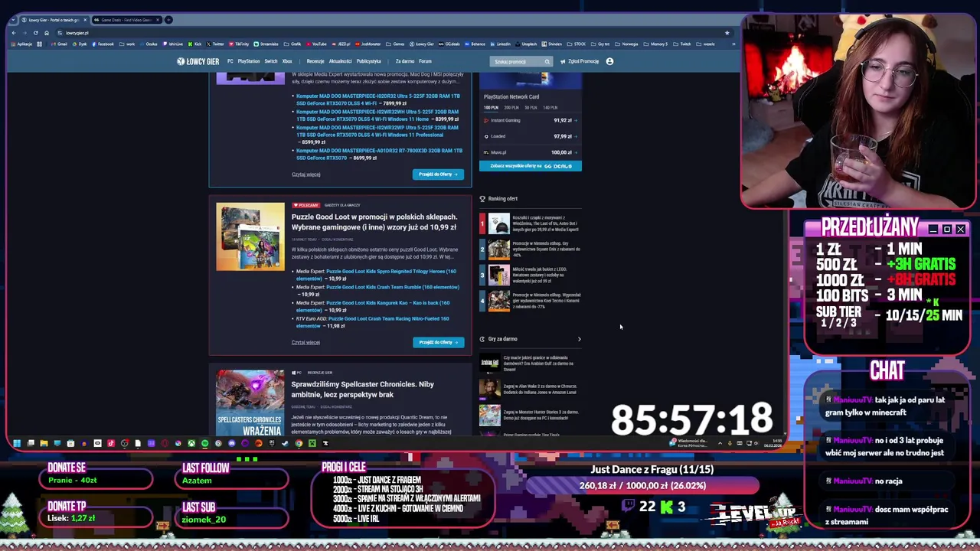Open the work bookmark folder
The image size is (980, 551).
coord(127,44)
